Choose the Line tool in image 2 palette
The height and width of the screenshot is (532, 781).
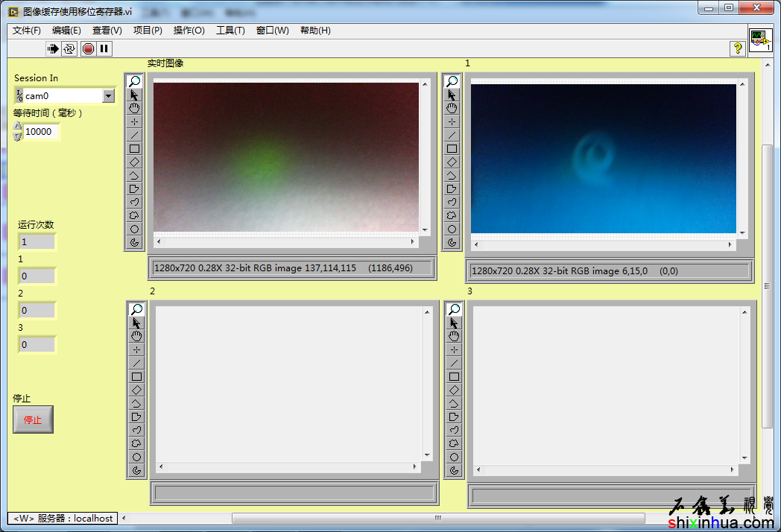[136, 363]
